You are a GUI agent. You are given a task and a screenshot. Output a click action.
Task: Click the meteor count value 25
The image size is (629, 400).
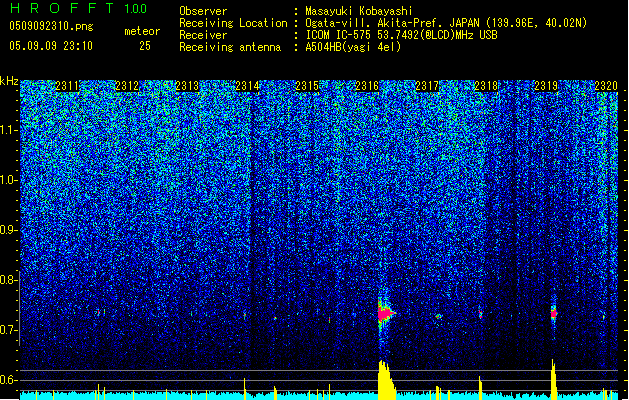pyautogui.click(x=145, y=46)
